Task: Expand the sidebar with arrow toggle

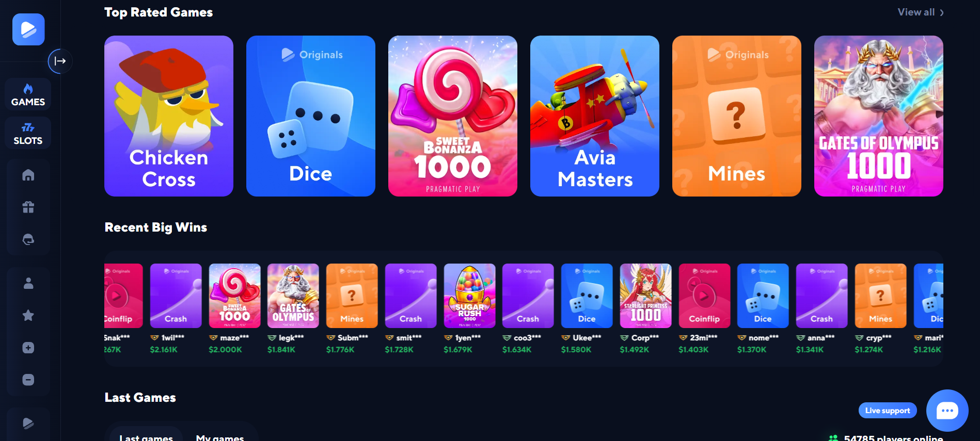Action: coord(60,61)
